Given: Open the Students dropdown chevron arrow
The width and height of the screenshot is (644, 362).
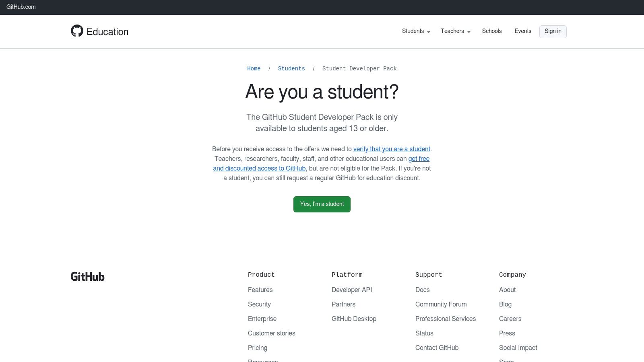Looking at the screenshot, I should click(x=428, y=32).
